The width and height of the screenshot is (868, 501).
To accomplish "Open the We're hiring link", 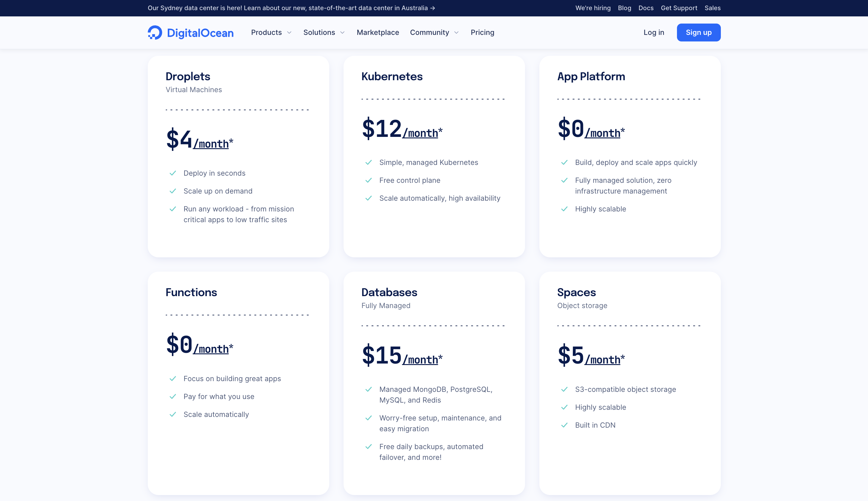I will tap(593, 8).
